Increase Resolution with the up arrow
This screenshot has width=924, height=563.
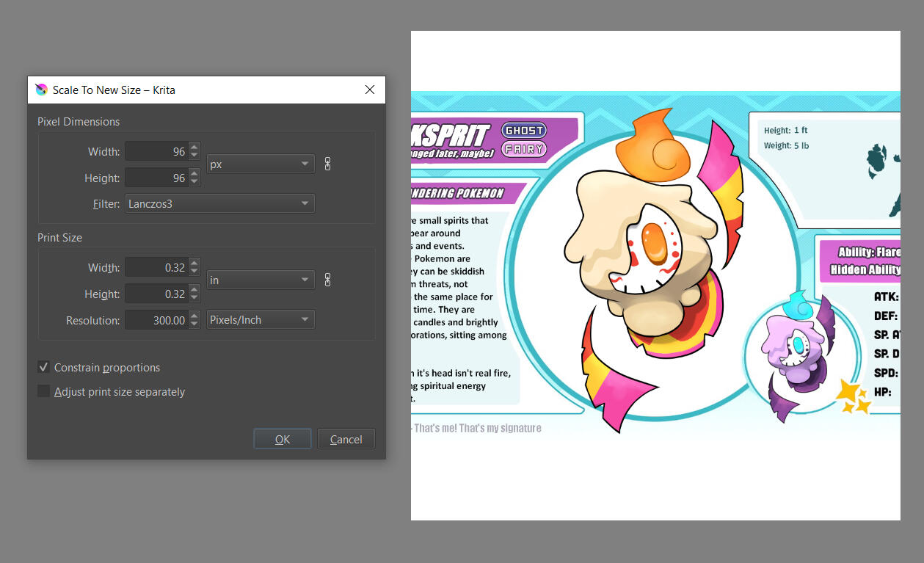(194, 316)
